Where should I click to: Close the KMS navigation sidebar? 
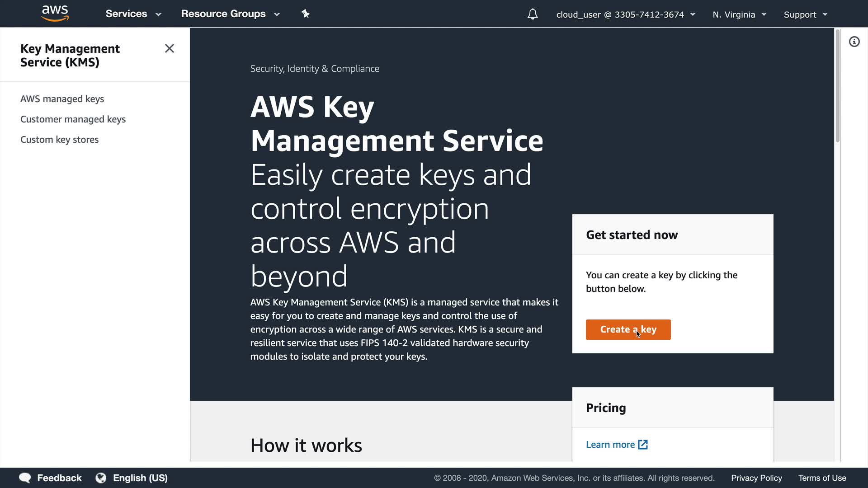click(x=170, y=48)
